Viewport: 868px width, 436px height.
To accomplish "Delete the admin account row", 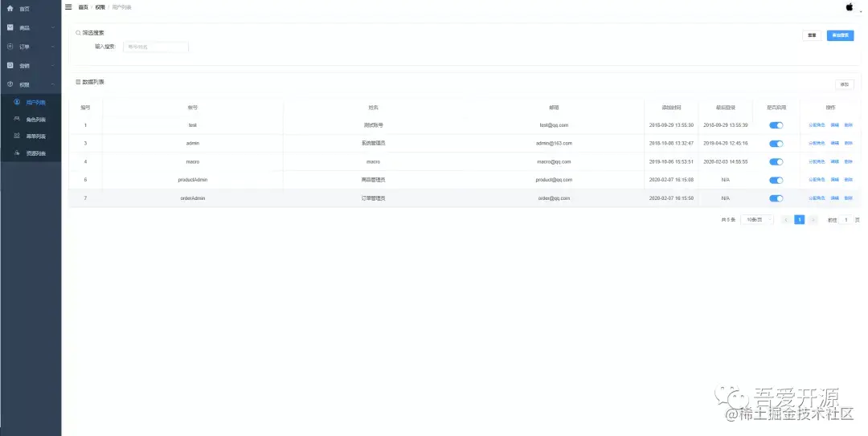I will pyautogui.click(x=849, y=143).
